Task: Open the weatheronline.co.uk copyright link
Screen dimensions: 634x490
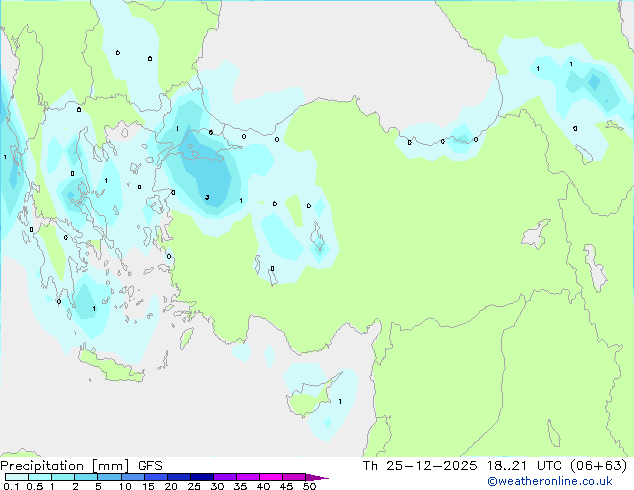Action: click(x=549, y=481)
